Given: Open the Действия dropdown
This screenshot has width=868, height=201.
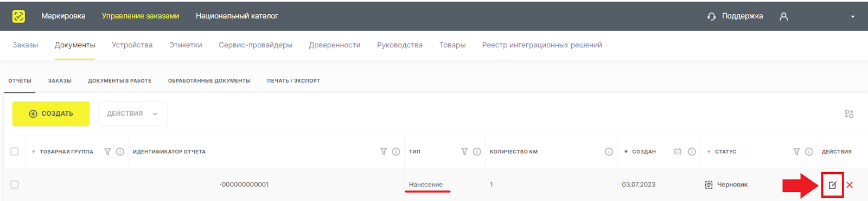Looking at the screenshot, I should pos(133,114).
